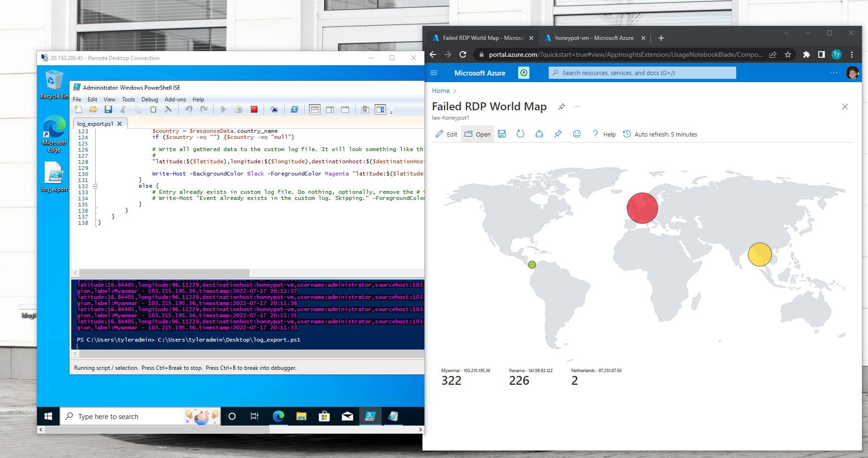Click the Home breadcrumb link in Azure
This screenshot has height=458, width=868.
coord(440,91)
